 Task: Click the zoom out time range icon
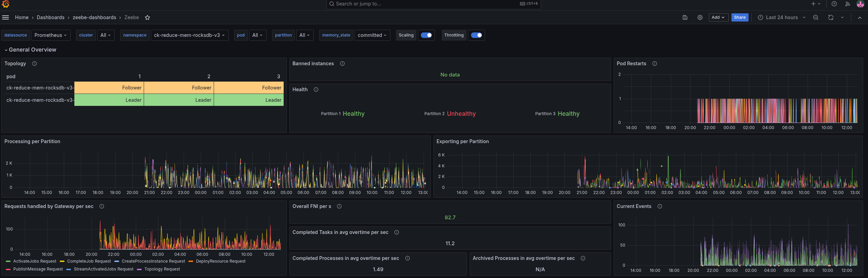815,17
